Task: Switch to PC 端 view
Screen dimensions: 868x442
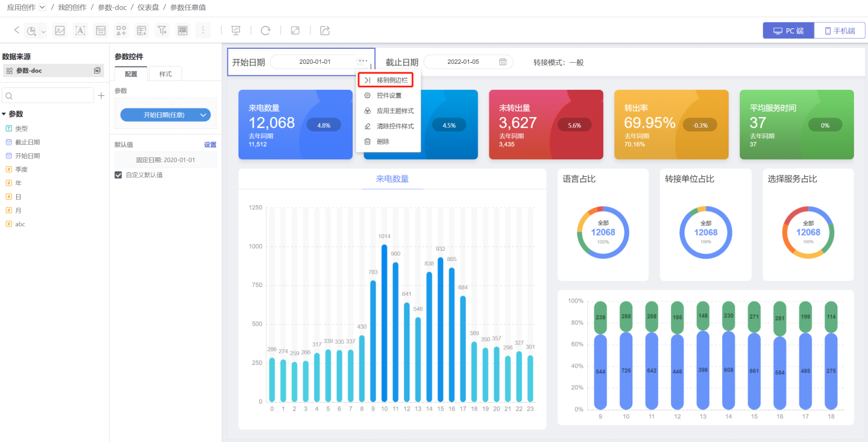Action: click(788, 31)
